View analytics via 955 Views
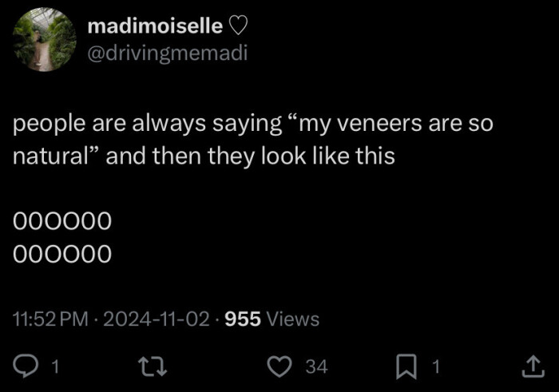559x392 pixels. click(272, 319)
